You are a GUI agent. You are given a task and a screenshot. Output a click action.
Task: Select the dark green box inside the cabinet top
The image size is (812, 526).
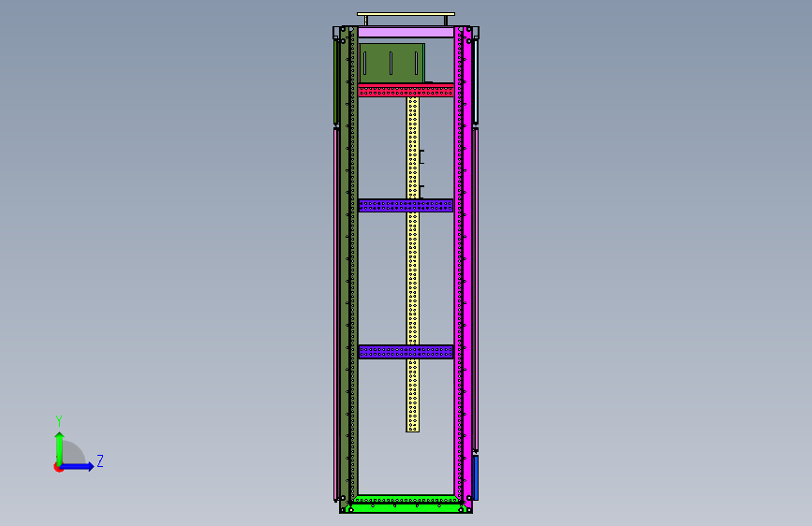(391, 63)
